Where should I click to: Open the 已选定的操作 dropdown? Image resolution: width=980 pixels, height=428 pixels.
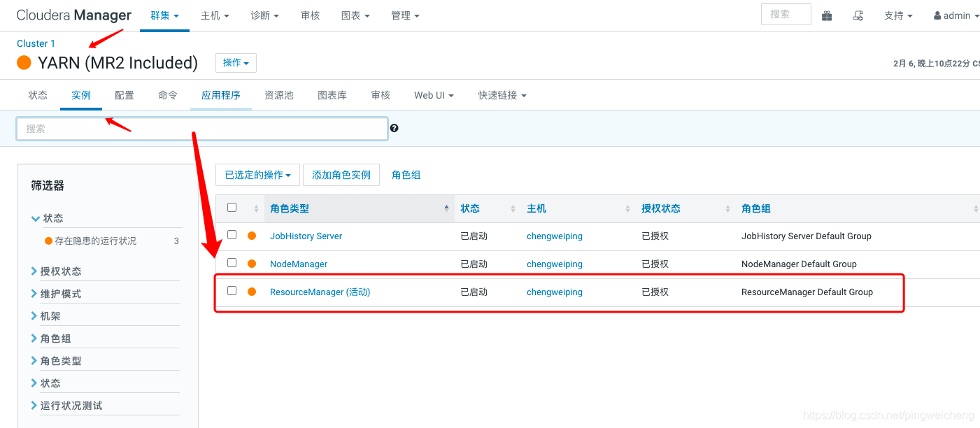coord(257,175)
